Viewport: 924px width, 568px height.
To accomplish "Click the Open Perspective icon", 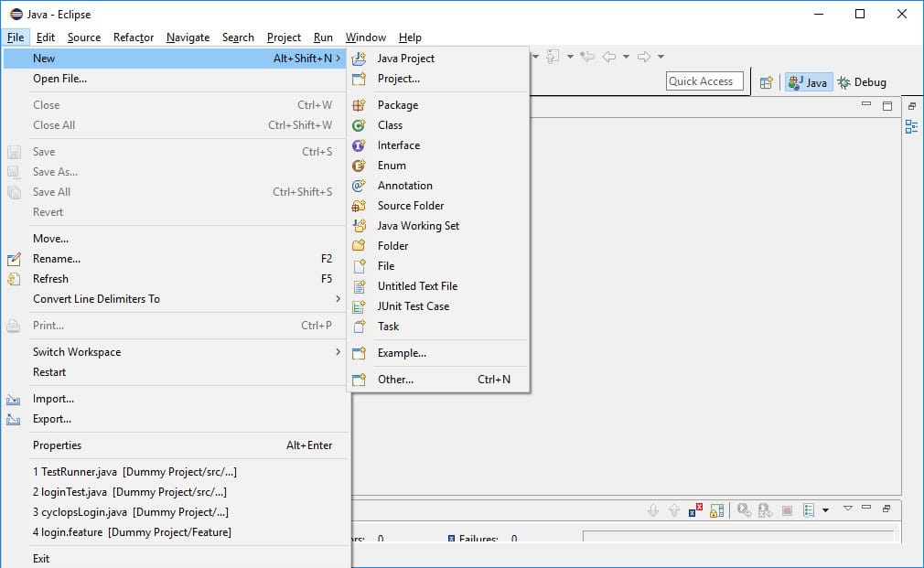I will pyautogui.click(x=766, y=82).
